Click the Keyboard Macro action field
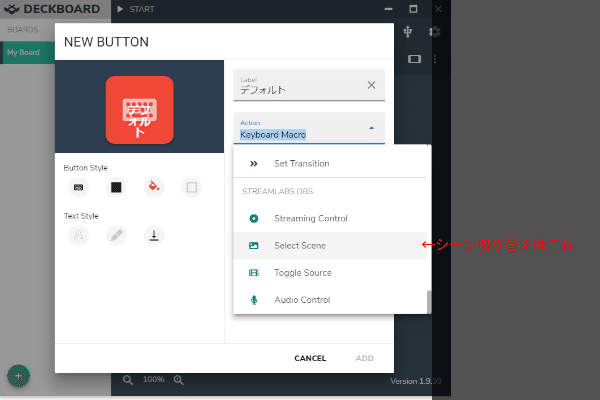 coord(309,128)
